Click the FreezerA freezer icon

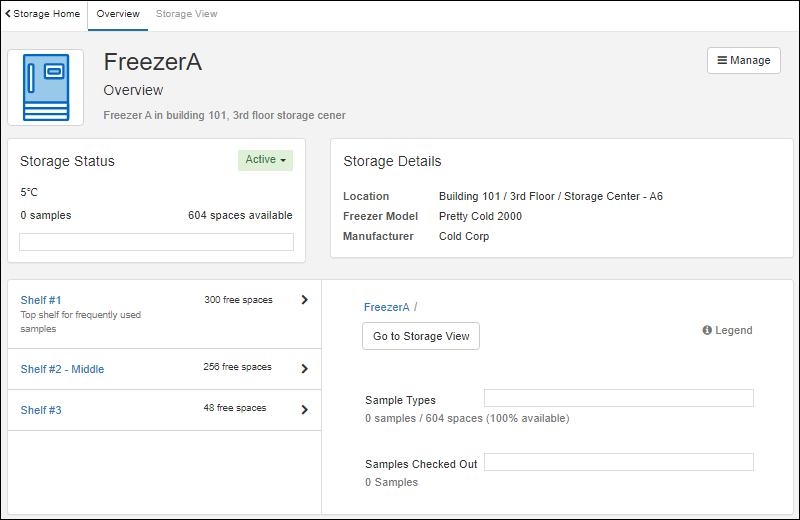(46, 88)
